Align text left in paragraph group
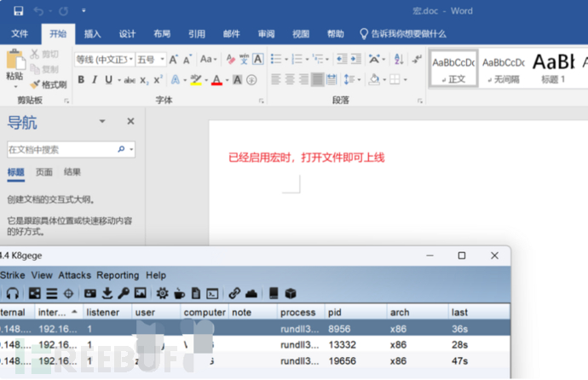Screen dimensions: 588x380 click(x=276, y=79)
